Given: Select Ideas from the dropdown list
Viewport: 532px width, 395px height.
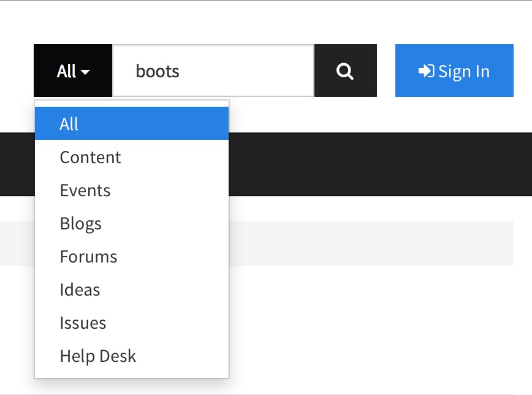Looking at the screenshot, I should click(80, 290).
